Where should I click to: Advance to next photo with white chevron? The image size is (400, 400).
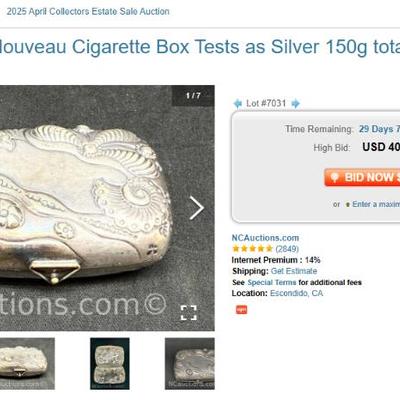(197, 208)
